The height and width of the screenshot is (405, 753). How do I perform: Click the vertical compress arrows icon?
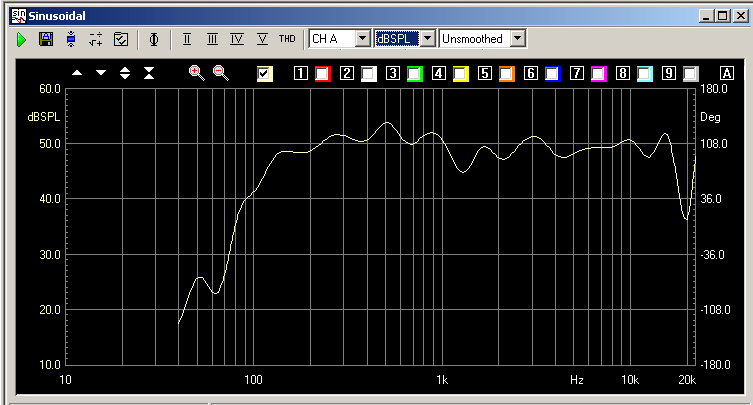pyautogui.click(x=149, y=73)
